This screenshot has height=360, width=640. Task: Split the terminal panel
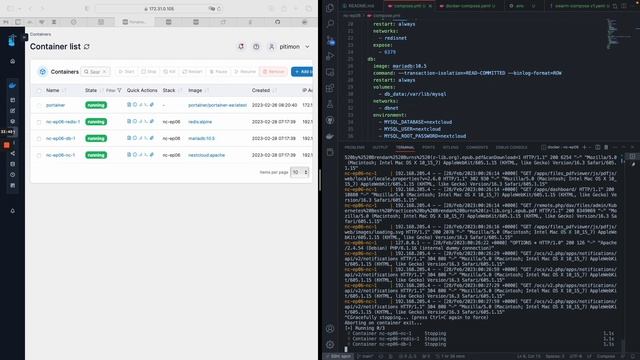tap(598, 147)
